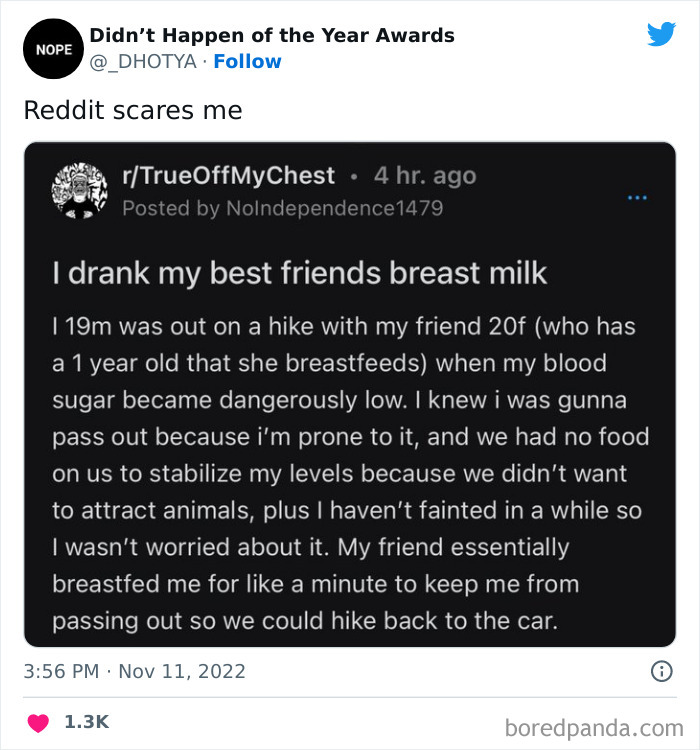Image resolution: width=700 pixels, height=750 pixels.
Task: Open the r/TrueOffMyChest subreddit name
Action: 227,176
